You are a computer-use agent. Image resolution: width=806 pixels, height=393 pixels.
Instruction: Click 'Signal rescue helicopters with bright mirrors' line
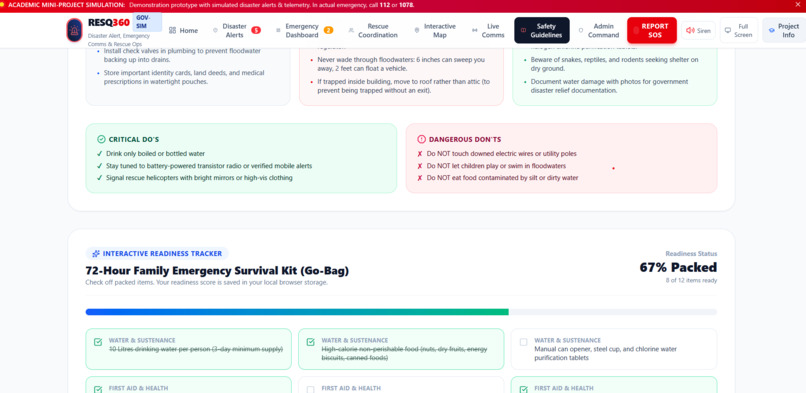199,178
